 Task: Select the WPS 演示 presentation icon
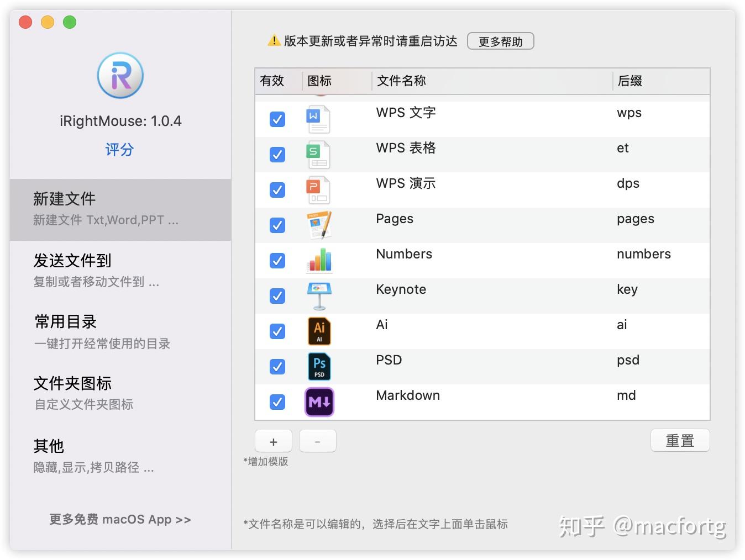318,189
